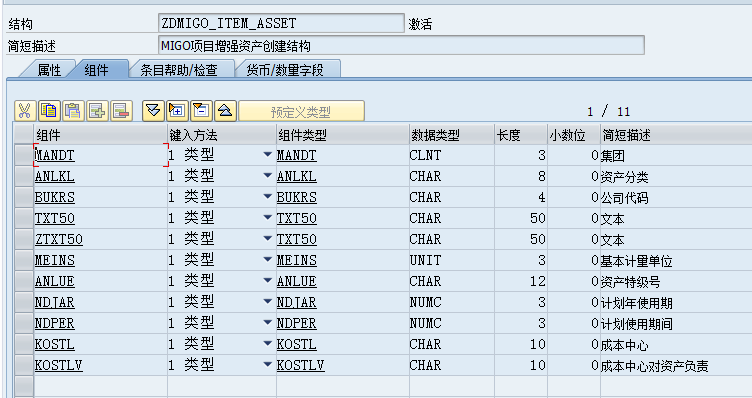Open typing method dropdown for ANLUE row
752x398 pixels.
point(268,281)
